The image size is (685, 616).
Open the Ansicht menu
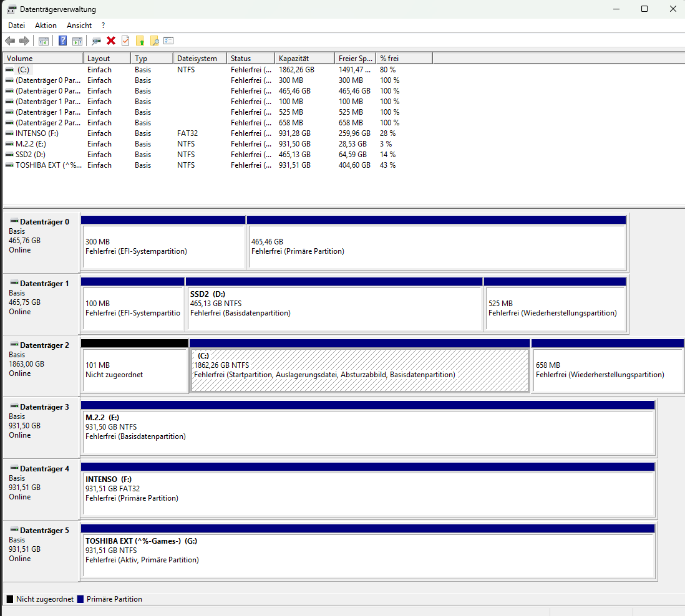click(x=79, y=26)
